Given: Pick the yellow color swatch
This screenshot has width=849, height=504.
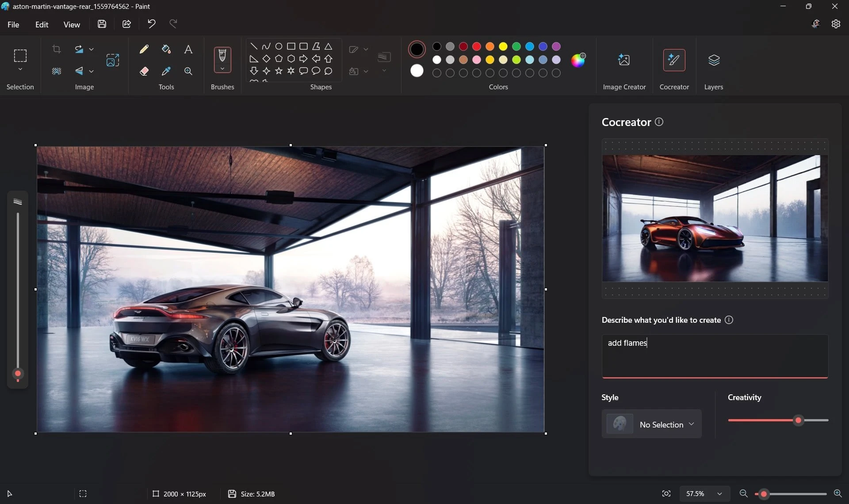Looking at the screenshot, I should coord(503,46).
